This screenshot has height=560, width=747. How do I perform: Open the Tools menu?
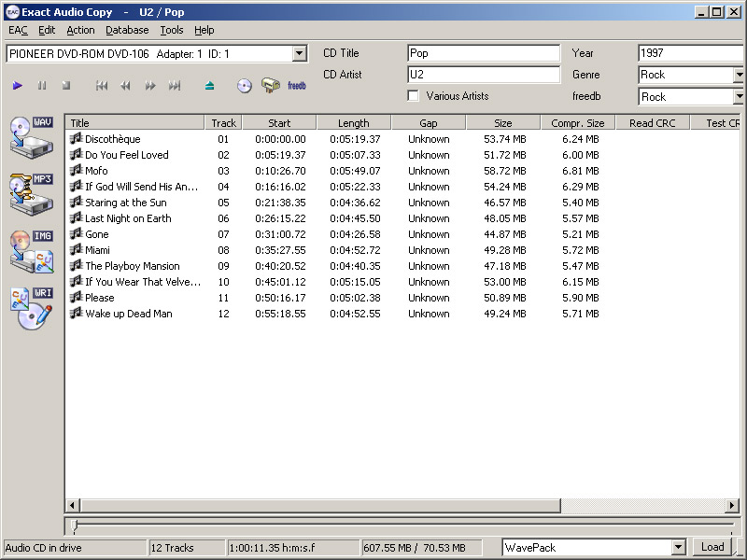[x=172, y=31]
